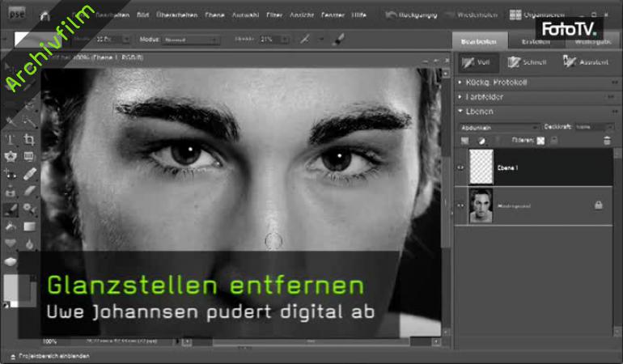Select the heart Custom Shape tool
This screenshot has width=623, height=364.
[x=10, y=243]
